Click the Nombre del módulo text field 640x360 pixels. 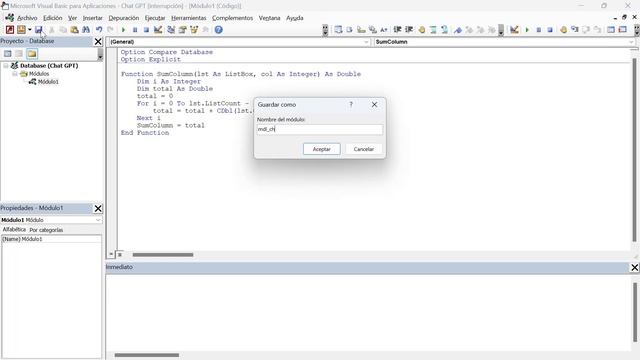(x=320, y=129)
